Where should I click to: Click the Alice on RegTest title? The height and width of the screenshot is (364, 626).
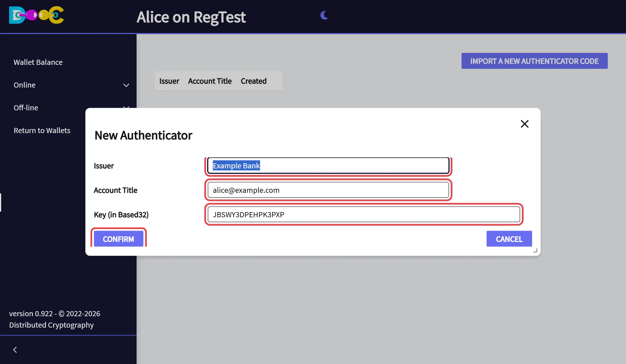(x=191, y=17)
